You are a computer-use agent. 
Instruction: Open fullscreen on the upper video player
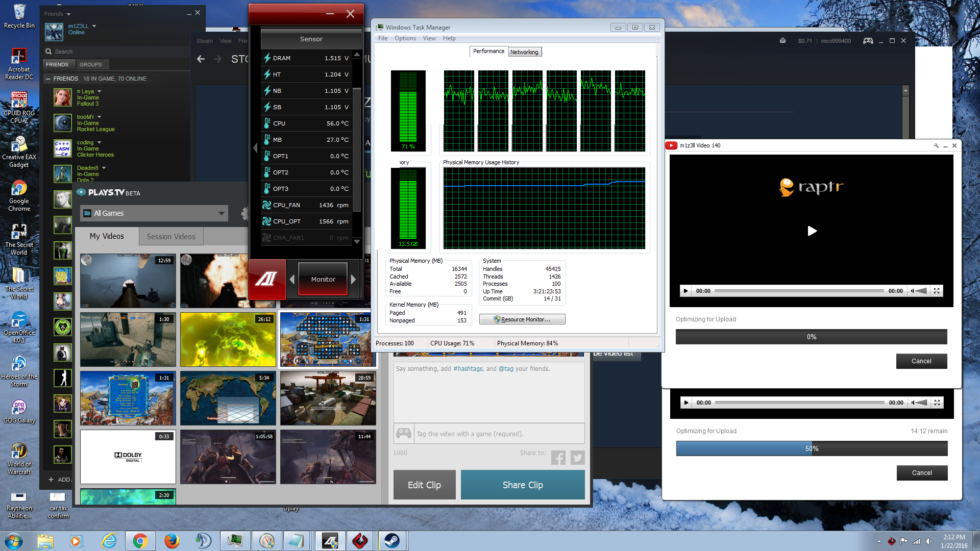pos(937,291)
